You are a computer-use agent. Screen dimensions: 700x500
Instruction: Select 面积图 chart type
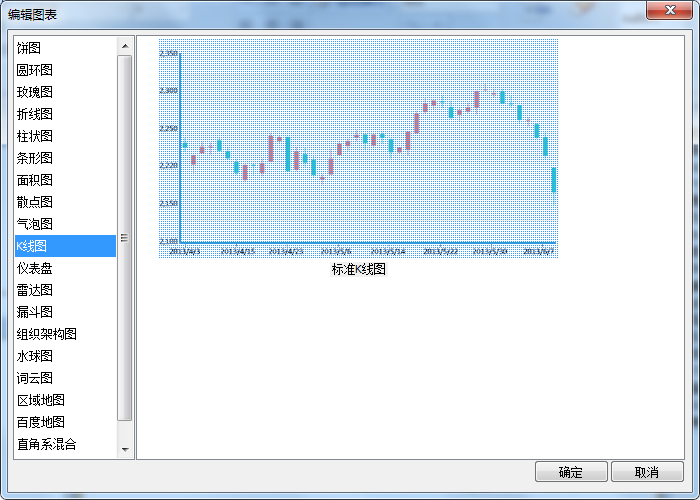click(x=35, y=180)
